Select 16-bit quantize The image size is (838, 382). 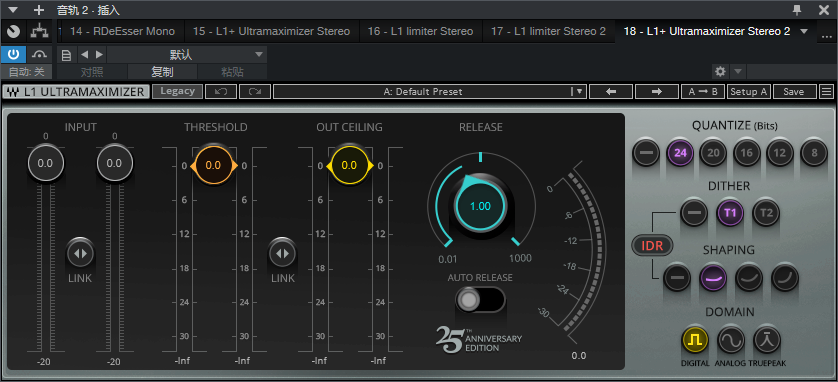tap(747, 153)
